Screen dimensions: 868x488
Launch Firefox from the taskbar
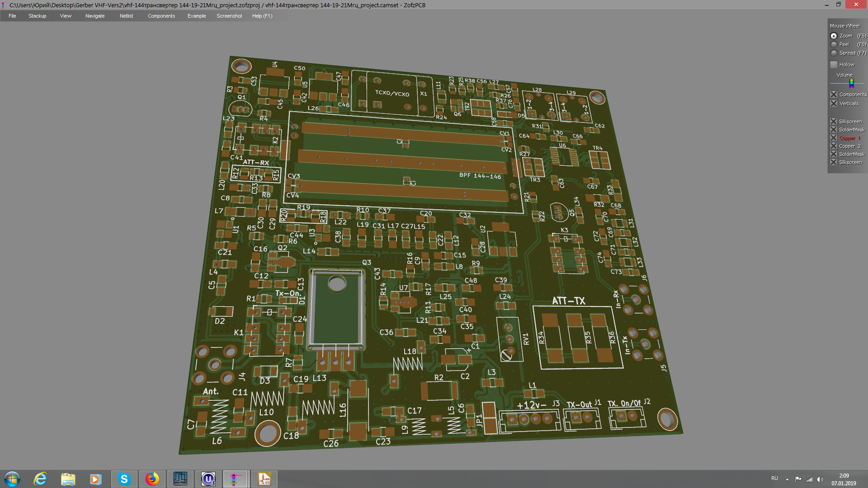click(x=152, y=479)
